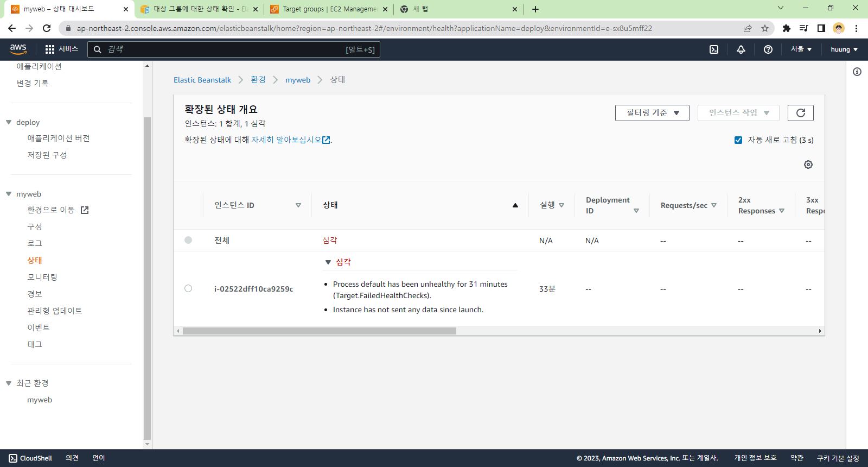Open the 언어 footer option
Screen dimensions: 868x467
[x=99, y=458]
